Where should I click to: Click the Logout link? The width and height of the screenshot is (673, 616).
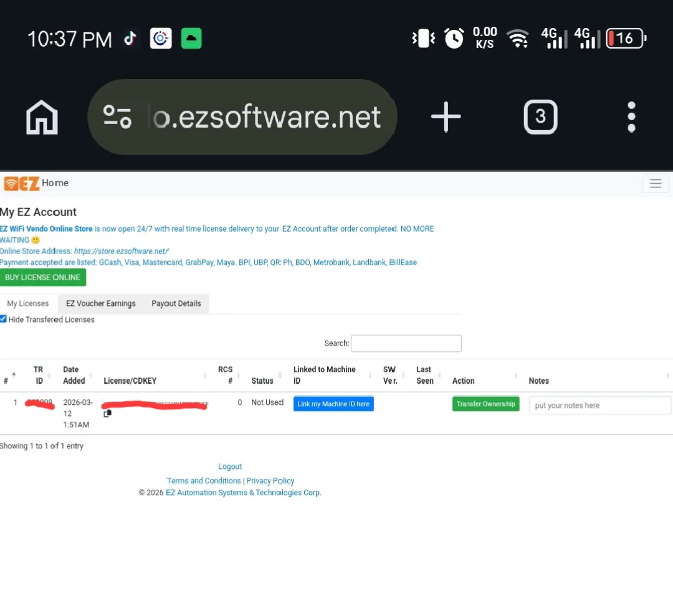point(230,467)
